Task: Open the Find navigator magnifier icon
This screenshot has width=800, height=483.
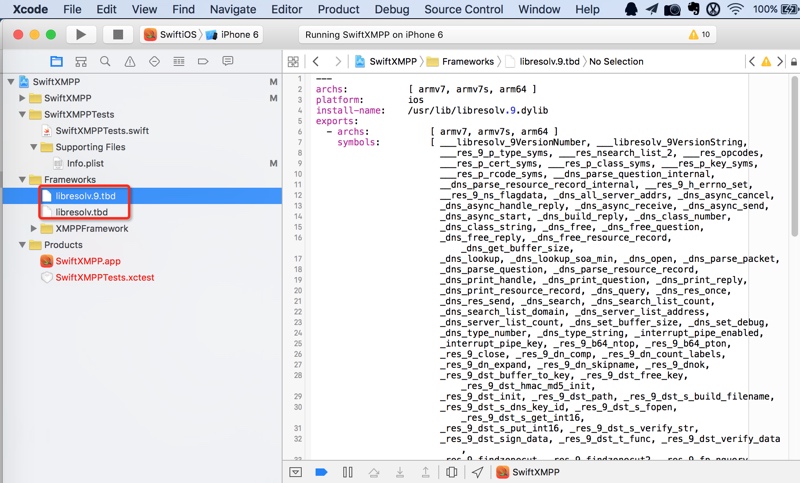Action: [105, 62]
